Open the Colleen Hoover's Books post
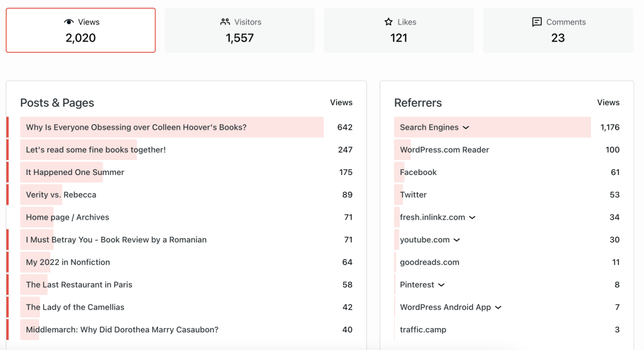644x350 pixels. 136,127
